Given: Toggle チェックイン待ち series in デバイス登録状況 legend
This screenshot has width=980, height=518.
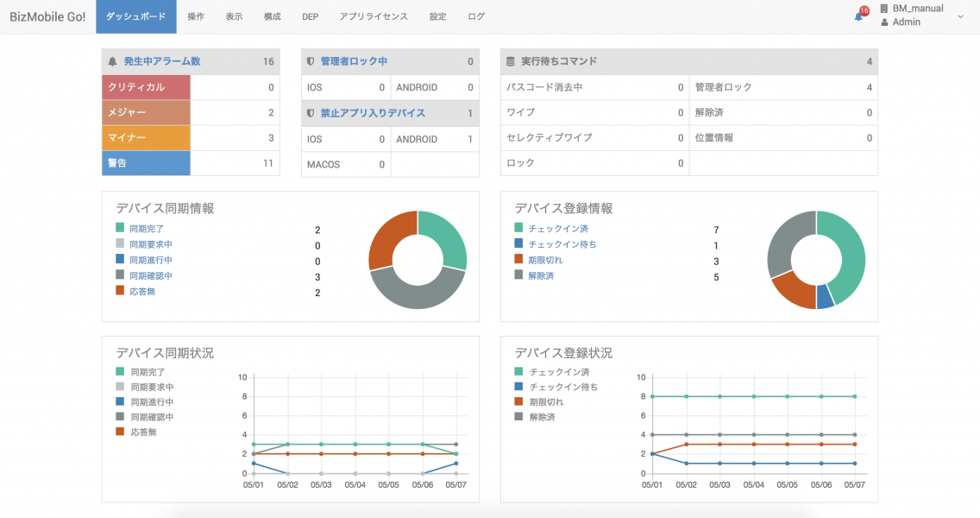Looking at the screenshot, I should [556, 387].
